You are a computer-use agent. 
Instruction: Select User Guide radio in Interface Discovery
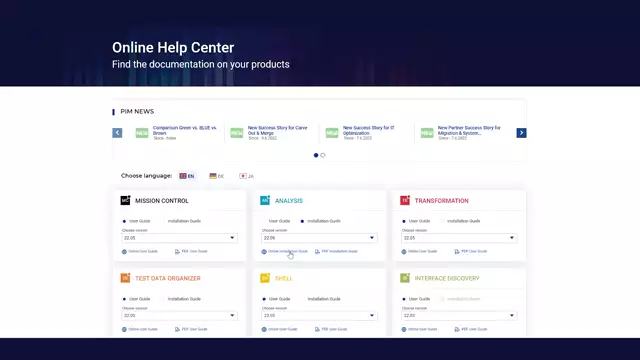[x=404, y=299]
